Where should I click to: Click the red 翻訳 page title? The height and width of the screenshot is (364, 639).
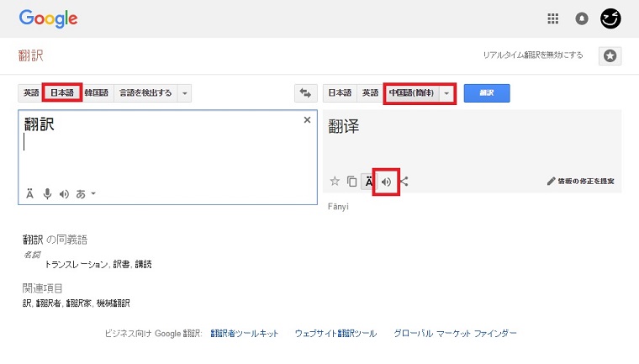click(x=30, y=55)
